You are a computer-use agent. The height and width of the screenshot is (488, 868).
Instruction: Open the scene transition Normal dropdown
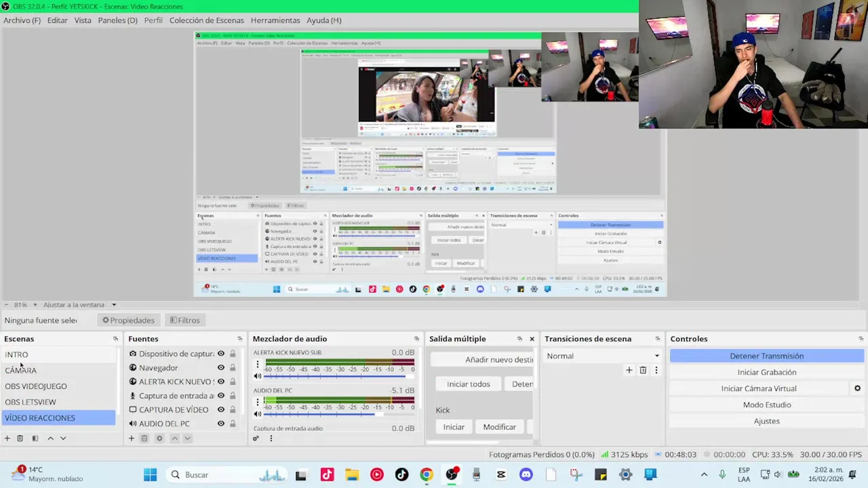pos(603,356)
